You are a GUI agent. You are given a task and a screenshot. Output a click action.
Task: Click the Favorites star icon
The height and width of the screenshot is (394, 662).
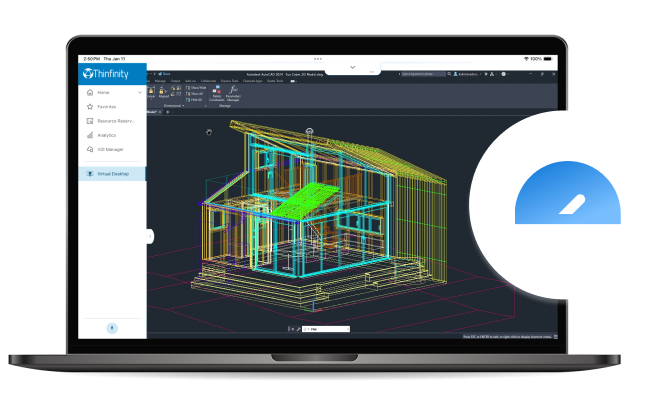(90, 107)
